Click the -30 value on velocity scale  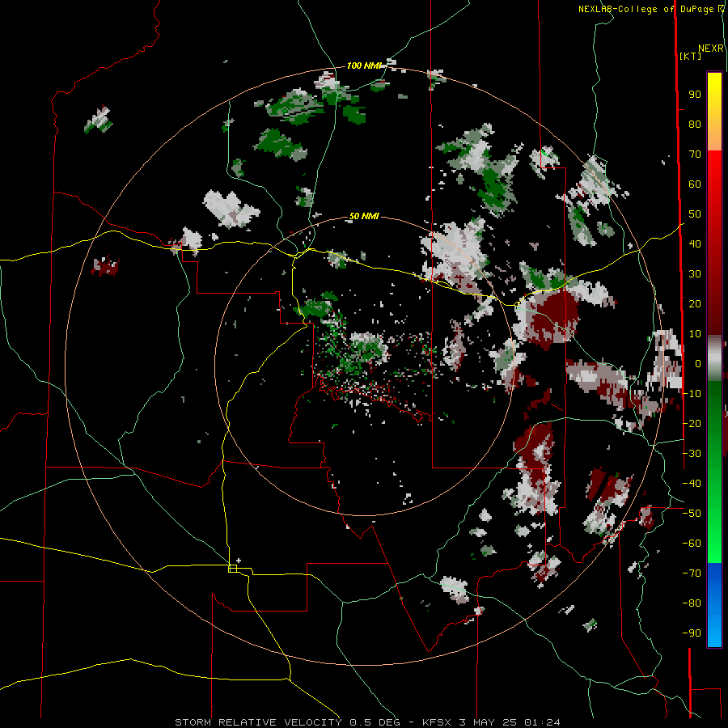coord(692,453)
